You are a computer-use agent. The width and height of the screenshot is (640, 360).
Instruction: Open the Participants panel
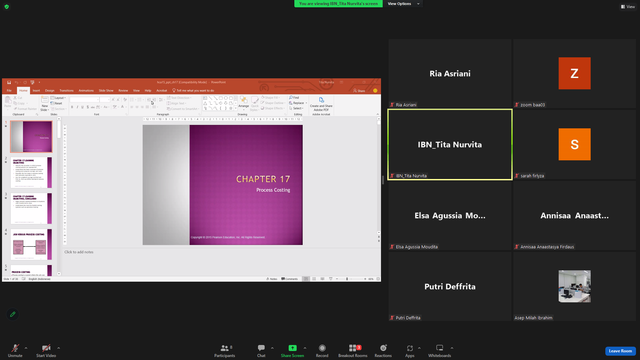coord(224,350)
